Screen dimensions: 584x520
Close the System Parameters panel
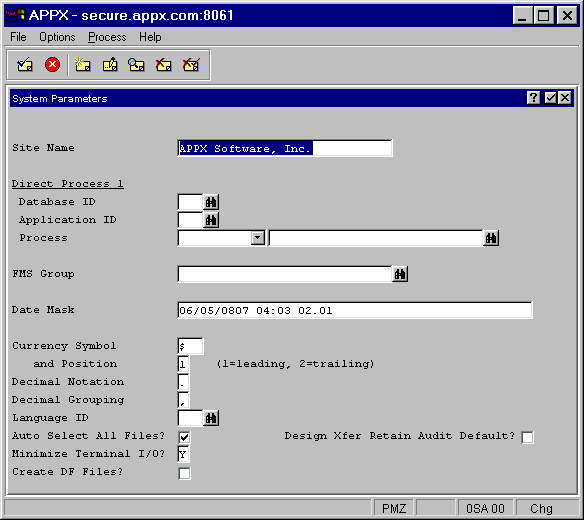coord(565,98)
